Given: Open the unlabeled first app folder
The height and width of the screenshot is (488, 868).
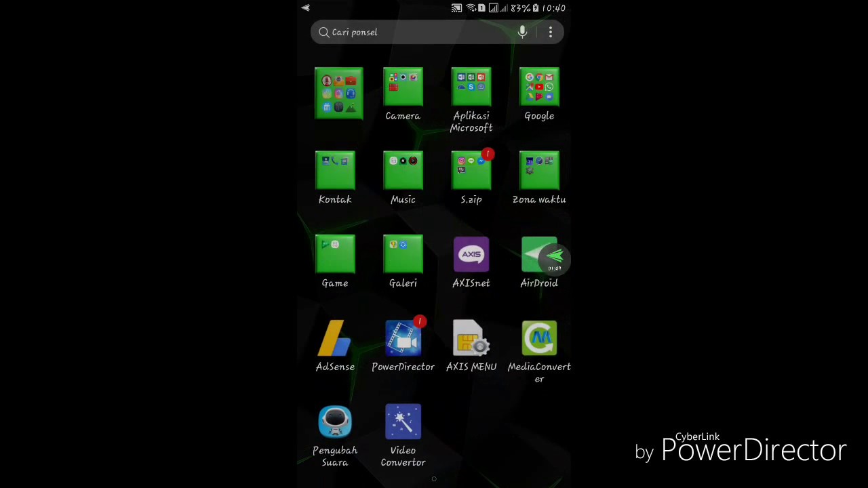Looking at the screenshot, I should [339, 93].
